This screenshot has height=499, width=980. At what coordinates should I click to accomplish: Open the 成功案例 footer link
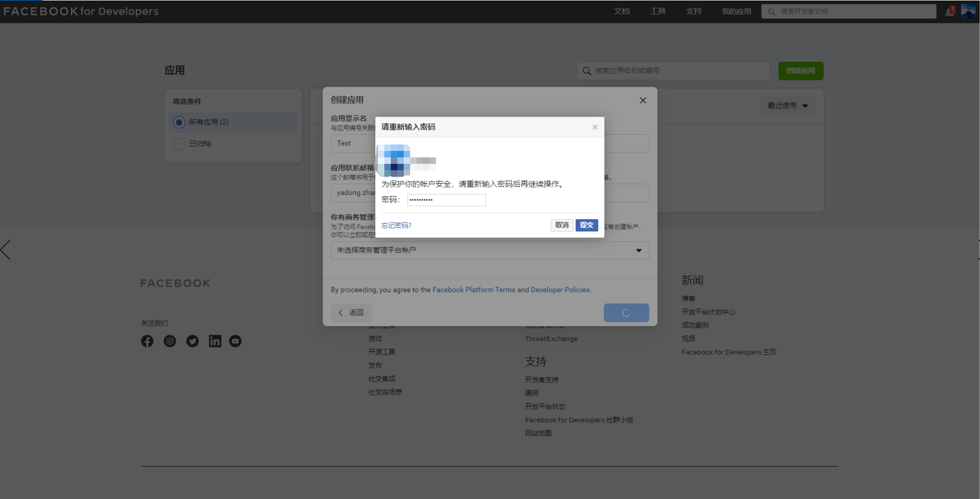tap(695, 326)
